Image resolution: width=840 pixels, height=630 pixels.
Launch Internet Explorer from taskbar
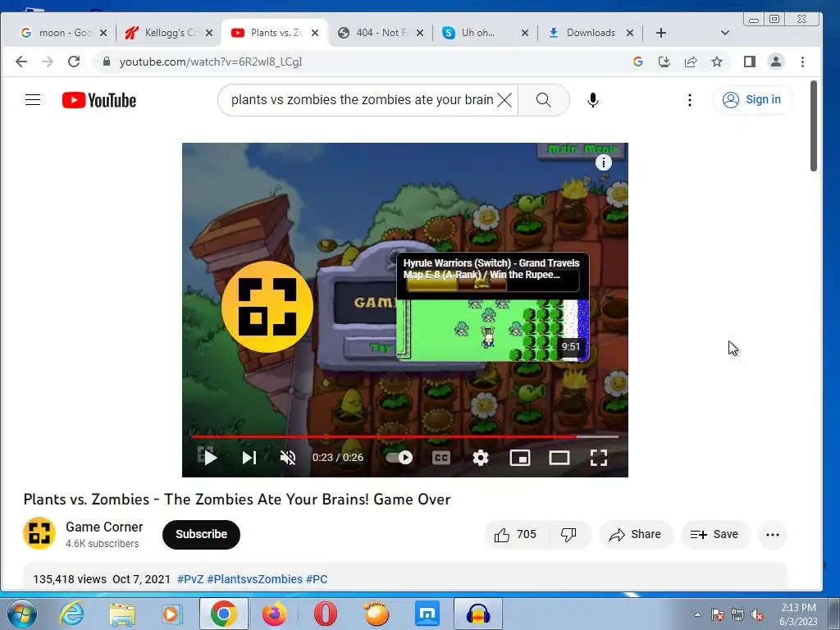click(x=72, y=614)
